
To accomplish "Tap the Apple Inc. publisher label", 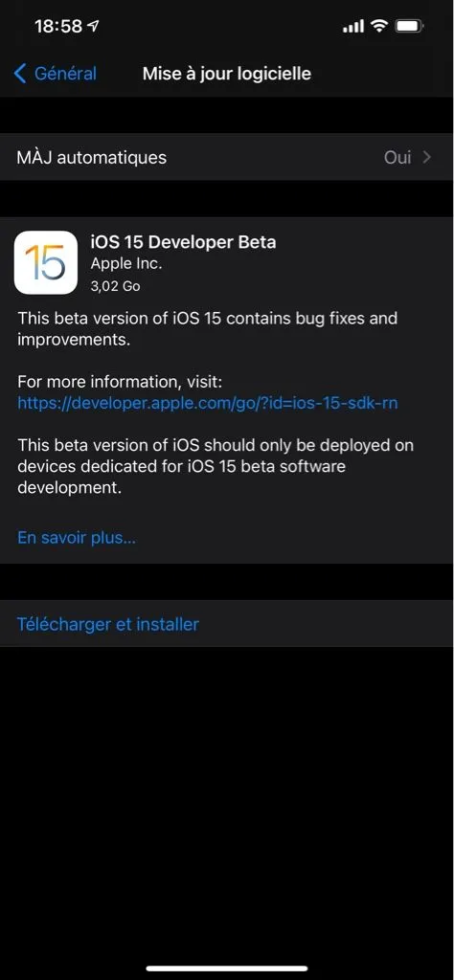I will (126, 264).
